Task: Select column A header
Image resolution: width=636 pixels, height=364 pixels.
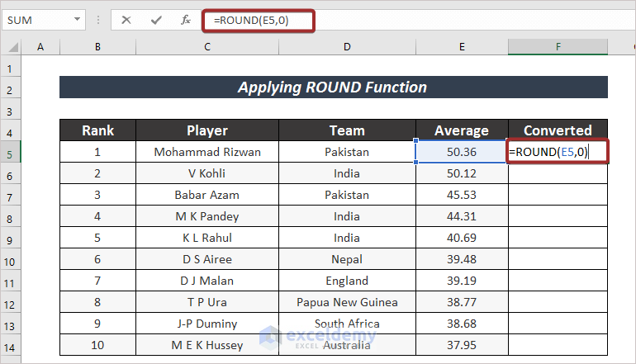Action: tap(40, 48)
